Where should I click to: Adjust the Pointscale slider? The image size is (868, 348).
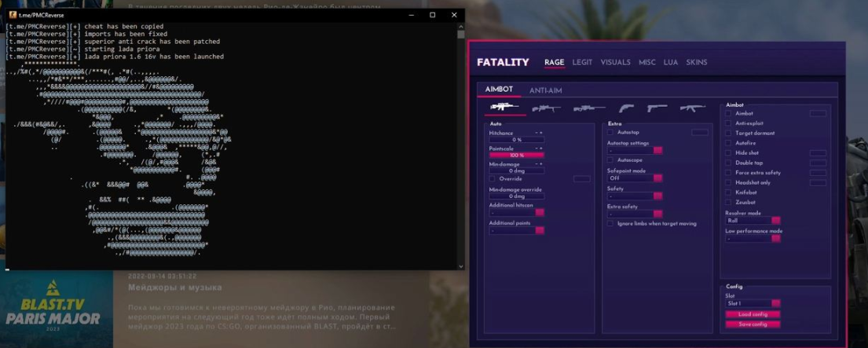517,155
